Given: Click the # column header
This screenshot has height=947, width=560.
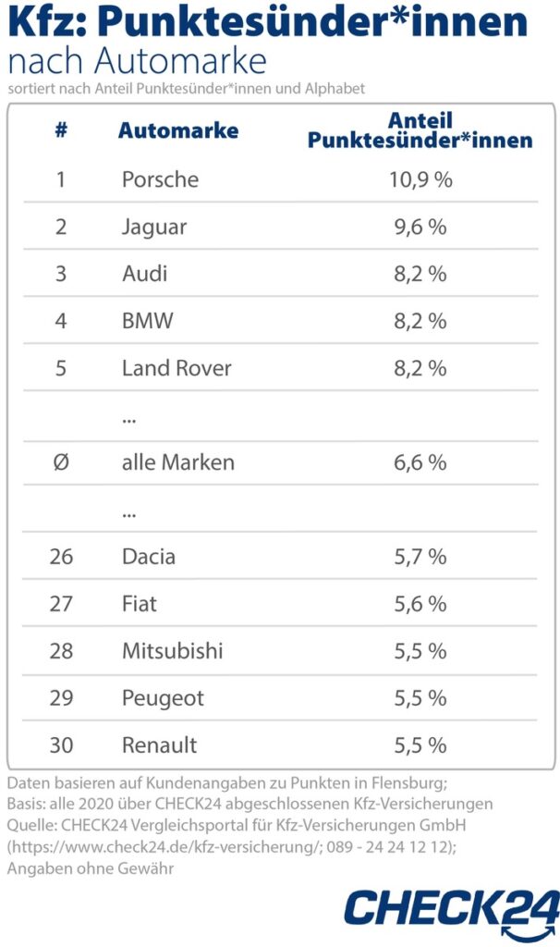Looking at the screenshot, I should pos(61,129).
